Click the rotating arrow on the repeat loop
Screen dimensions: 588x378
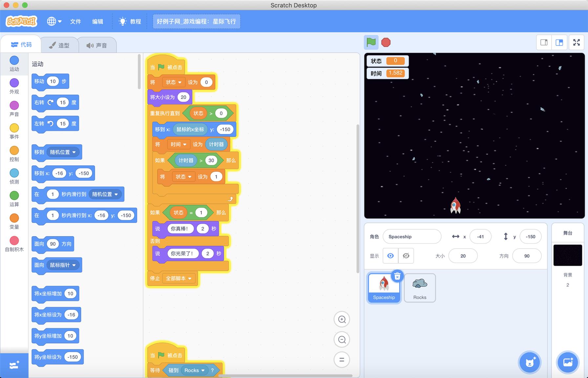click(x=230, y=199)
